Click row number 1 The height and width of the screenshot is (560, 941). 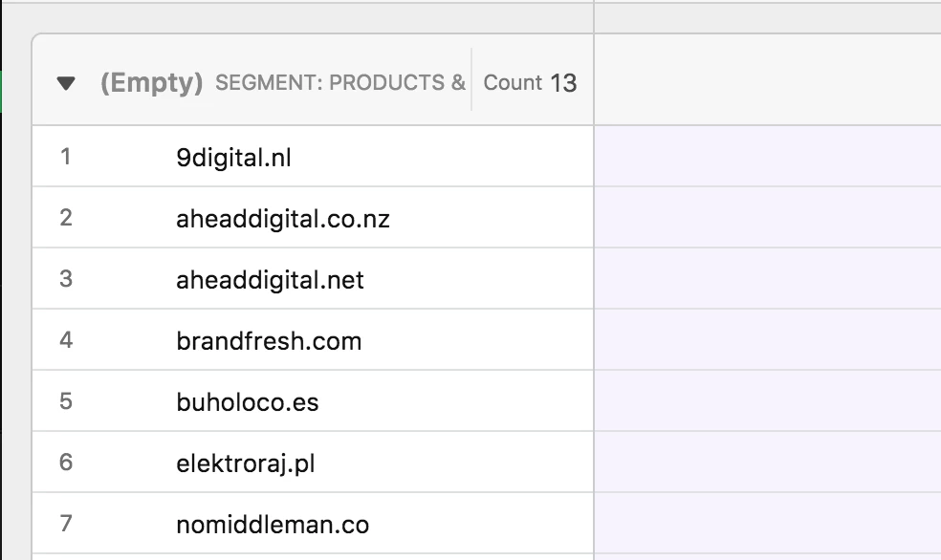pos(65,157)
